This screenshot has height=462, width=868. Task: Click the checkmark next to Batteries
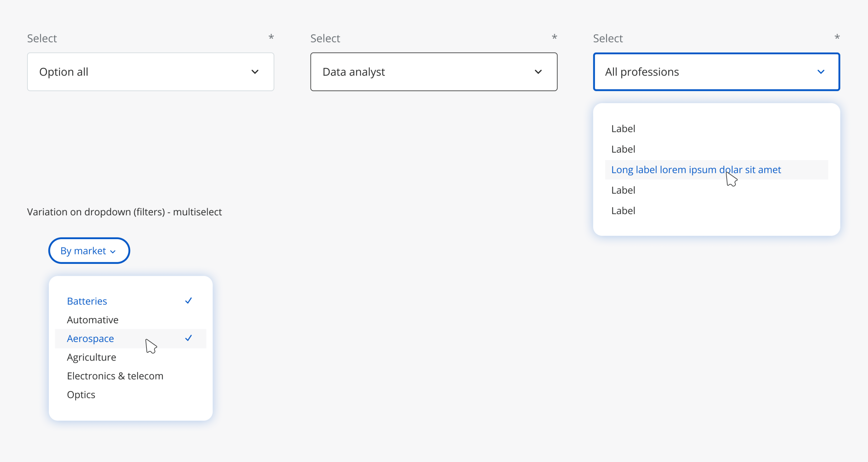[x=189, y=301]
